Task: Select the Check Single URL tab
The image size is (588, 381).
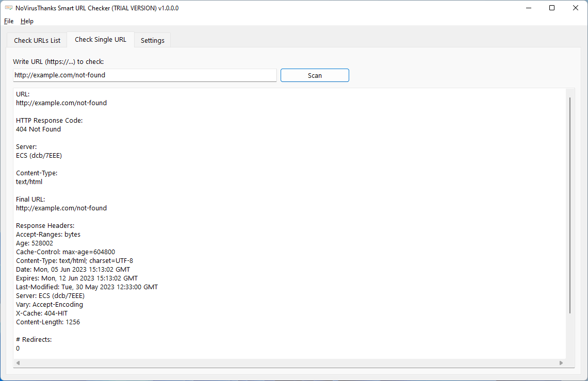Action: [x=101, y=39]
